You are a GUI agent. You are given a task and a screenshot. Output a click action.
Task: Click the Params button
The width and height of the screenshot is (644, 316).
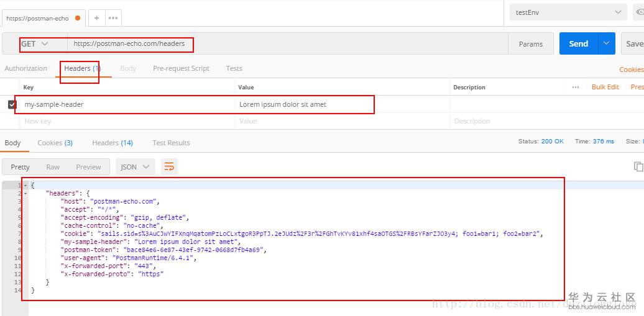click(531, 44)
